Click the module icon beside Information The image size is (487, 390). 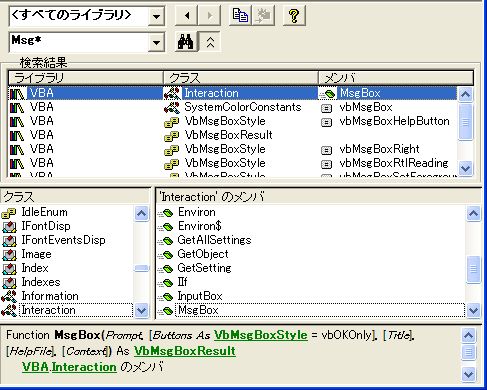point(9,296)
